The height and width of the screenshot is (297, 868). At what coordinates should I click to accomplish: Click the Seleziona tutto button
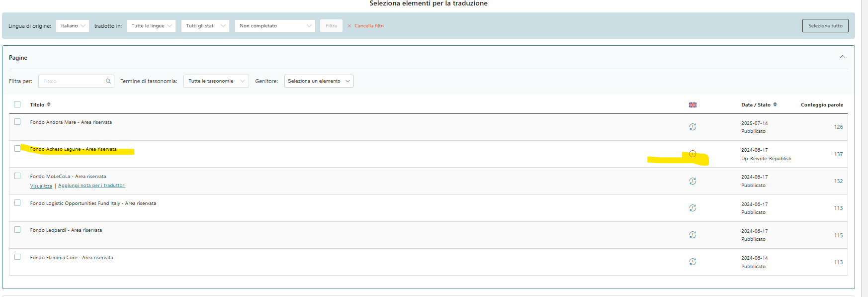point(825,26)
